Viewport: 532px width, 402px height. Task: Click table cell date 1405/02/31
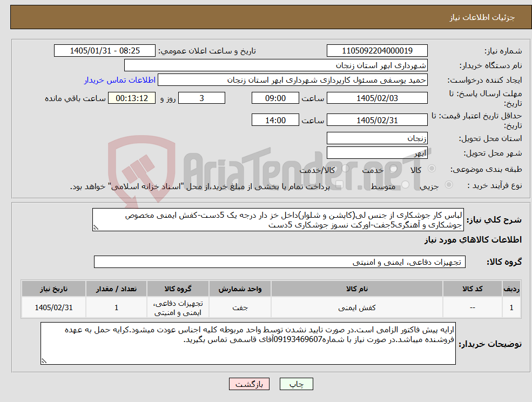(x=53, y=307)
